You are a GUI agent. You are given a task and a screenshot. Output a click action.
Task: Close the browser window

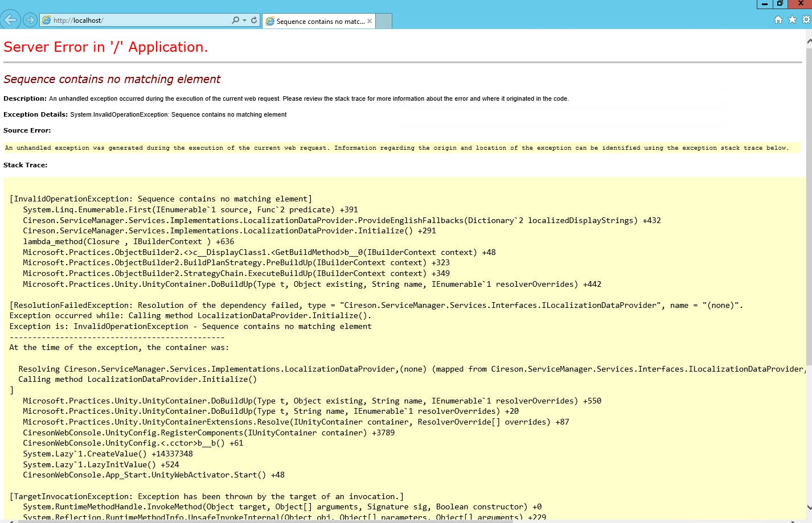coord(800,4)
